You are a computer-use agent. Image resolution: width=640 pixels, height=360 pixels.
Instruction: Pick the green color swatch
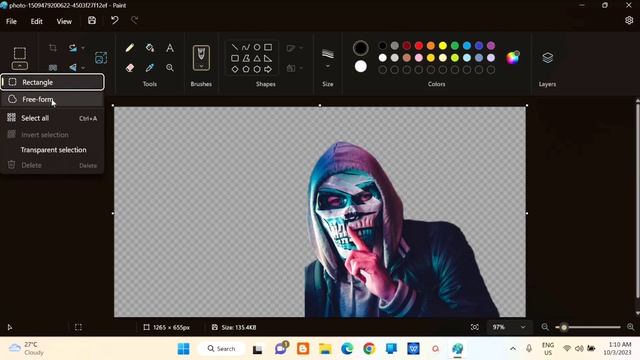455,46
